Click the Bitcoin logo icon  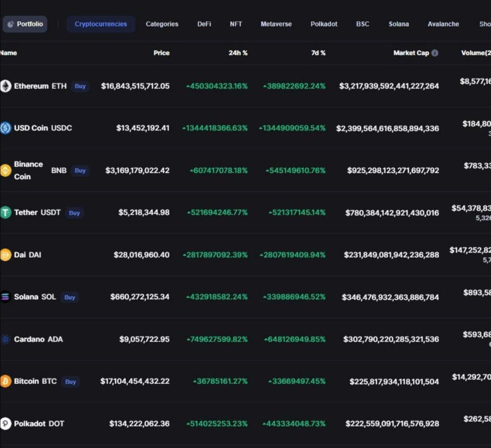tap(5, 382)
